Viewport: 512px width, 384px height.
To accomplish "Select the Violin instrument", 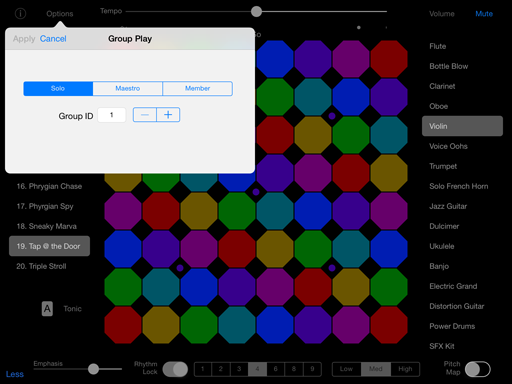I will pos(462,126).
